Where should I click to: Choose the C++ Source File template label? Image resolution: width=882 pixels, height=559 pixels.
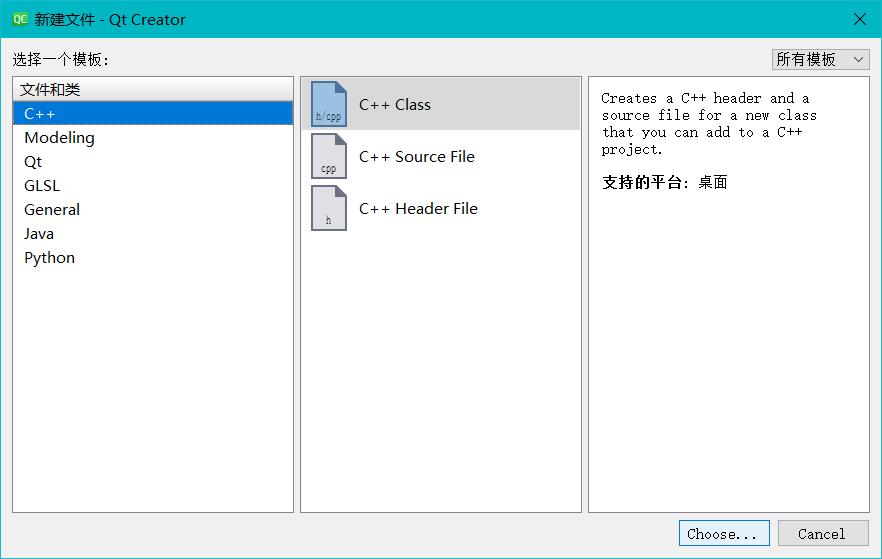[x=417, y=156]
